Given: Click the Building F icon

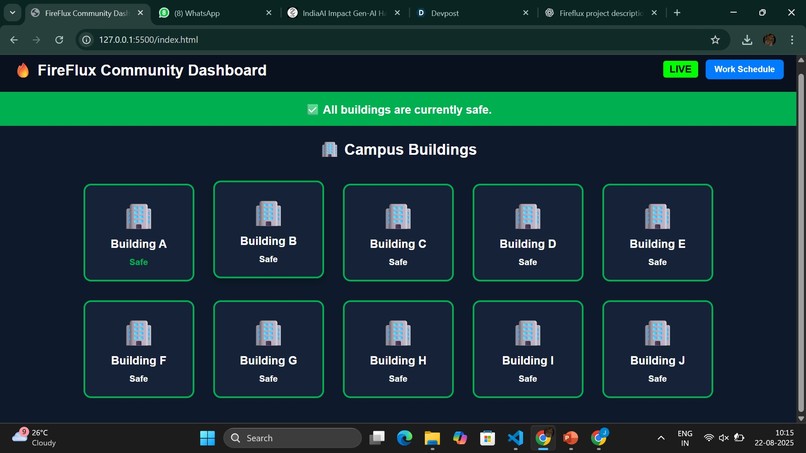Looking at the screenshot, I should pos(139,333).
